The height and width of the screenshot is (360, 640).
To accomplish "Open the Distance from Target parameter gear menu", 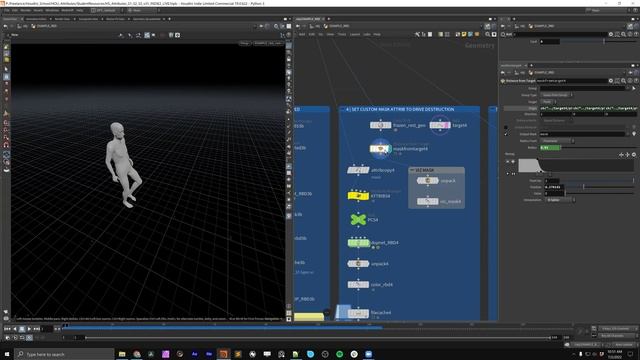I will 611,81.
